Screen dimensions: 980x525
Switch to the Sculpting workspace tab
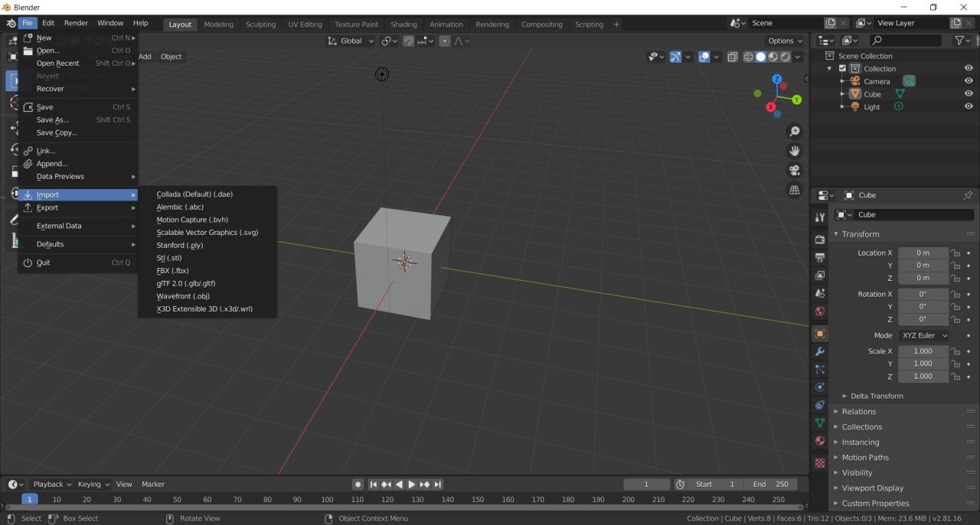[x=260, y=24]
